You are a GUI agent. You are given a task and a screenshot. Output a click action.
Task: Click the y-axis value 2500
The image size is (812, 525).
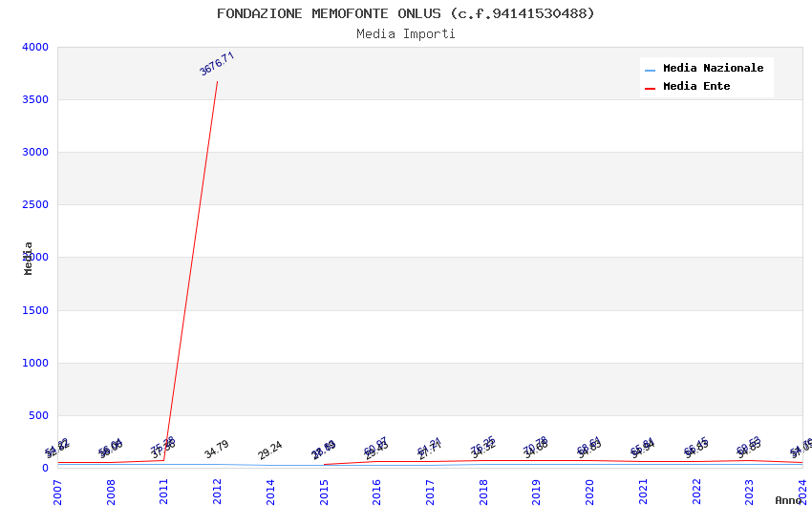tap(35, 204)
